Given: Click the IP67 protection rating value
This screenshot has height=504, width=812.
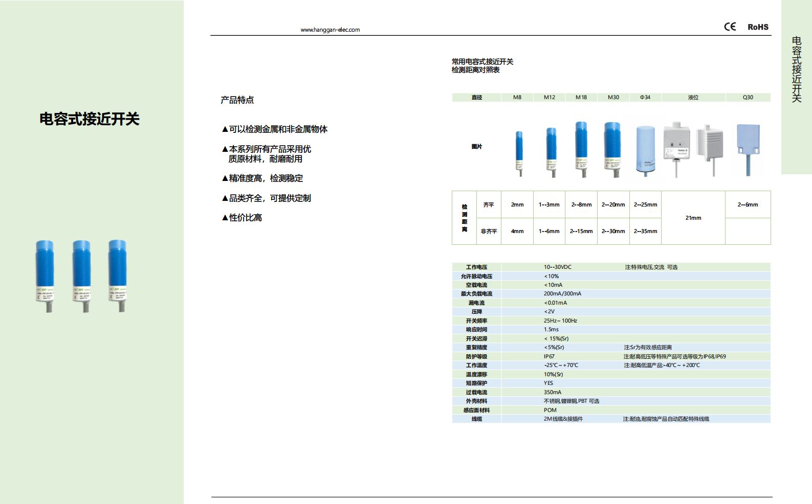Looking at the screenshot, I should point(549,357).
